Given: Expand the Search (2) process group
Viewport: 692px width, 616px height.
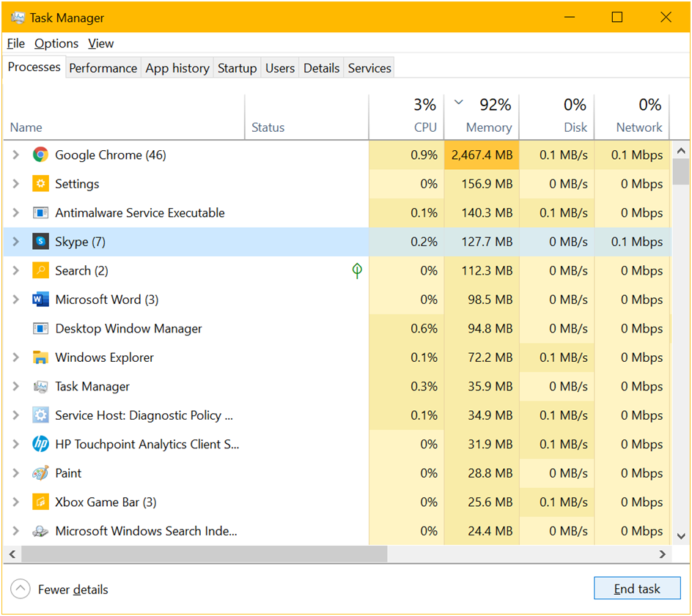Looking at the screenshot, I should pos(16,270).
